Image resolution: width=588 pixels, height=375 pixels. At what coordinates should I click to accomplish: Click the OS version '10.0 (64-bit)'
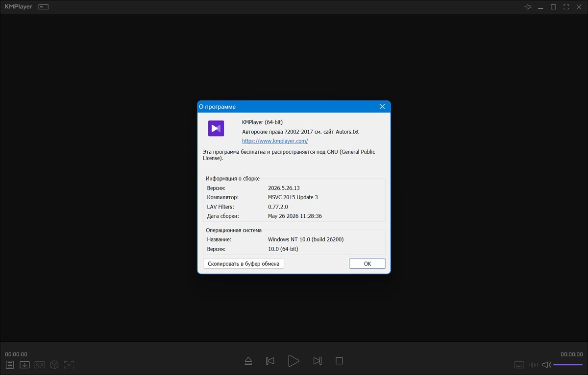(x=283, y=249)
